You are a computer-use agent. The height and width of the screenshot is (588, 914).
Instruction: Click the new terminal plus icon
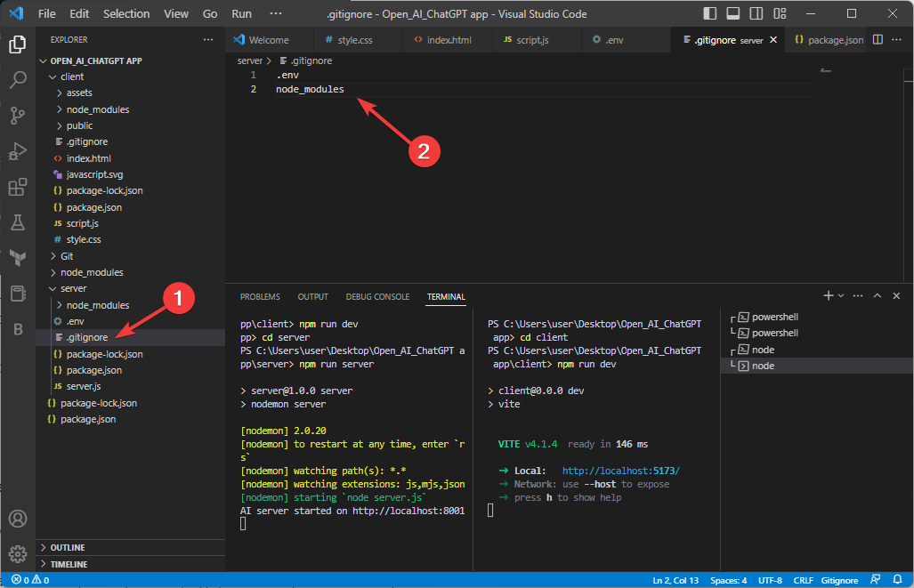828,296
